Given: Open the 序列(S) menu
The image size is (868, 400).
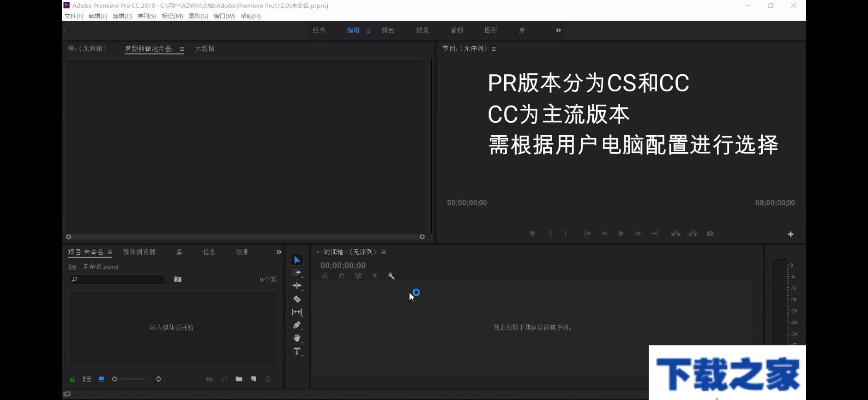Looking at the screenshot, I should click(x=147, y=16).
